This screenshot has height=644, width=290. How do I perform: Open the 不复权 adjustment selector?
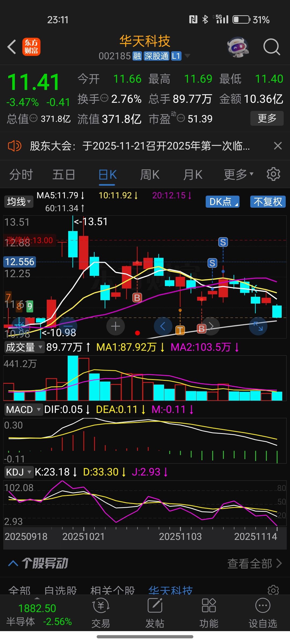pos(268,202)
